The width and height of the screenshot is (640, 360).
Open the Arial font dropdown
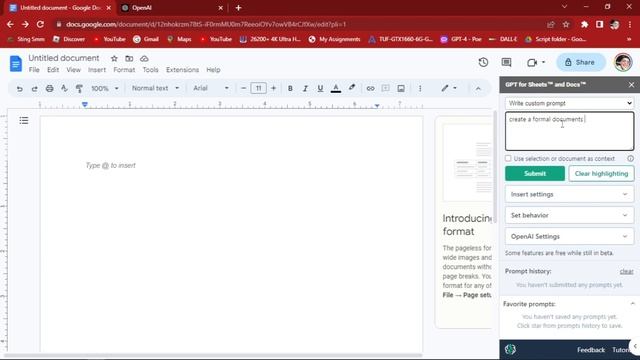point(211,88)
